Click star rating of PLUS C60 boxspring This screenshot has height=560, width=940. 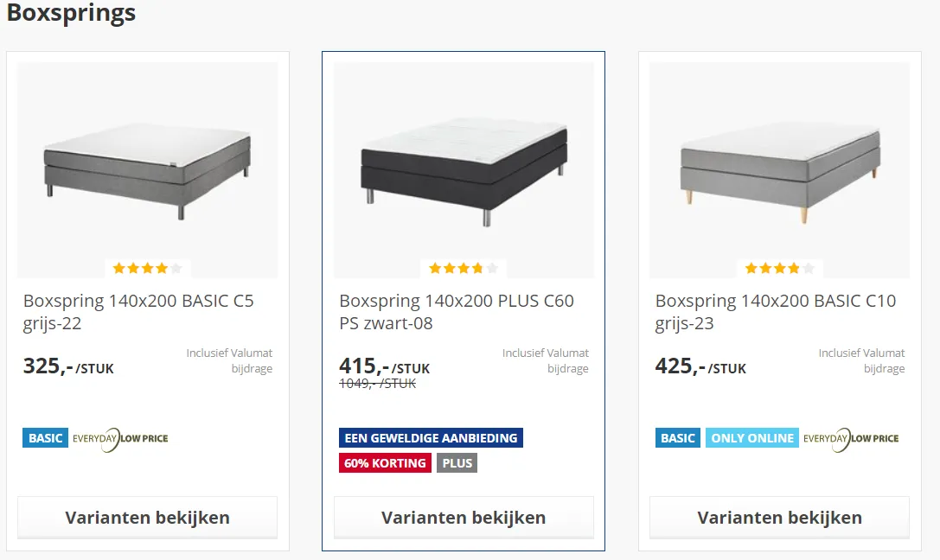[x=464, y=268]
